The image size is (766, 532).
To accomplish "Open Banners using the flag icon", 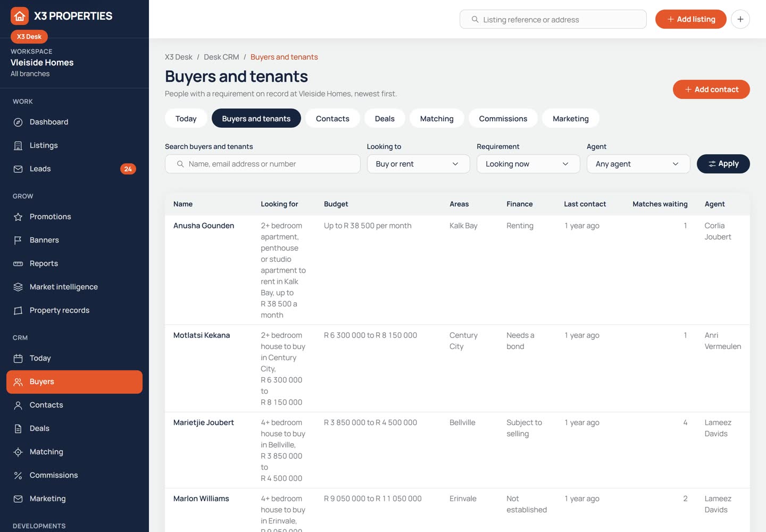I will click(x=18, y=240).
